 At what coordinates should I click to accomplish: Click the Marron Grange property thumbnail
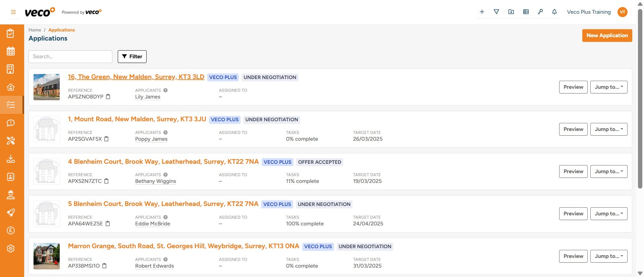[47, 256]
